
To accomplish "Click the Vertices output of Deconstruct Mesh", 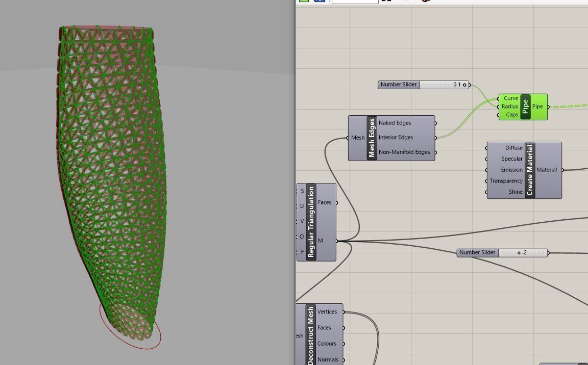I will point(327,312).
